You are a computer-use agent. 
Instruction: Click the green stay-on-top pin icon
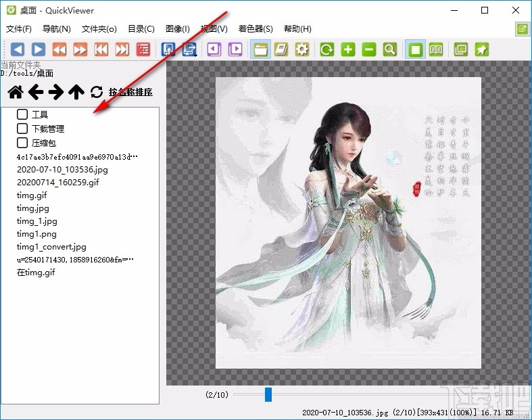click(482, 49)
